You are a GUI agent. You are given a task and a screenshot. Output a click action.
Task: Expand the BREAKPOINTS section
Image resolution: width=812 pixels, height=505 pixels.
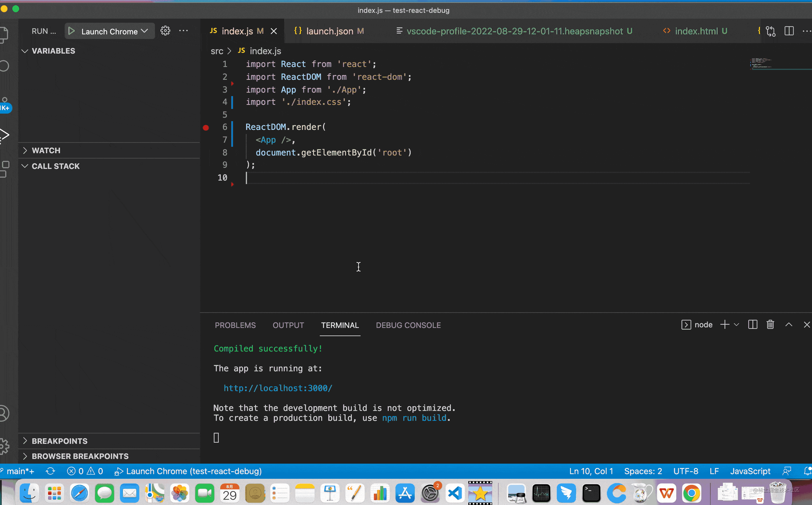(x=59, y=441)
